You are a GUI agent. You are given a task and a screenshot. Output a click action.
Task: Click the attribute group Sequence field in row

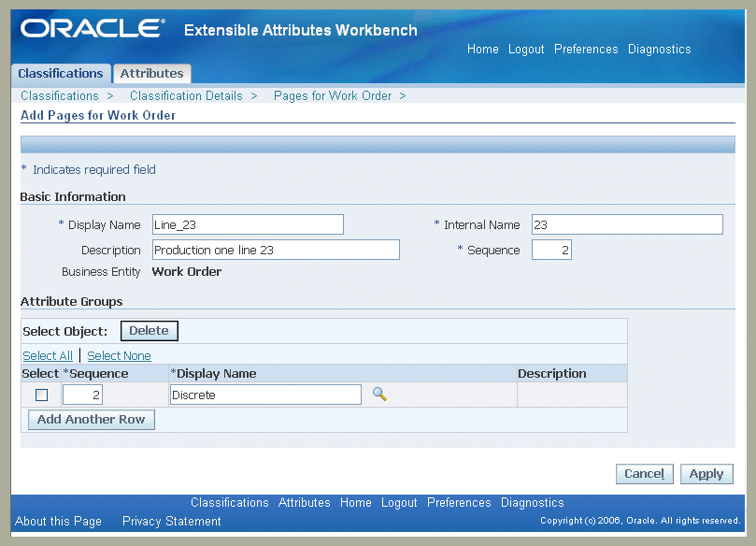coord(82,395)
